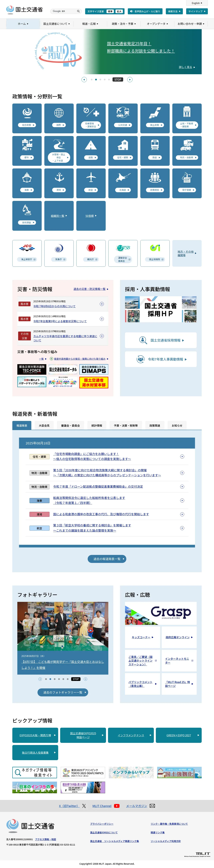This screenshot has width=214, height=868.
Task: Switch to the お知らせ tab
Action: tap(177, 426)
